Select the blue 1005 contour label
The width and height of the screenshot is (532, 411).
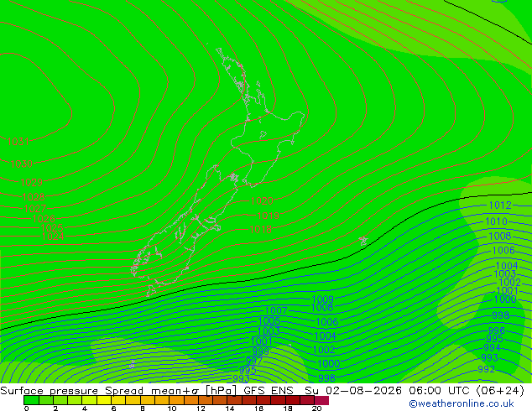click(269, 320)
